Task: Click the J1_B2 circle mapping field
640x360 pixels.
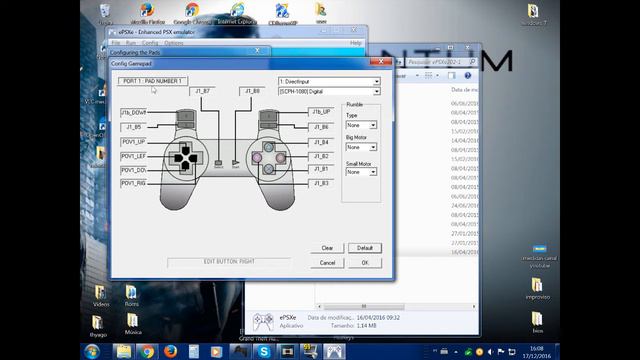Action: click(321, 156)
